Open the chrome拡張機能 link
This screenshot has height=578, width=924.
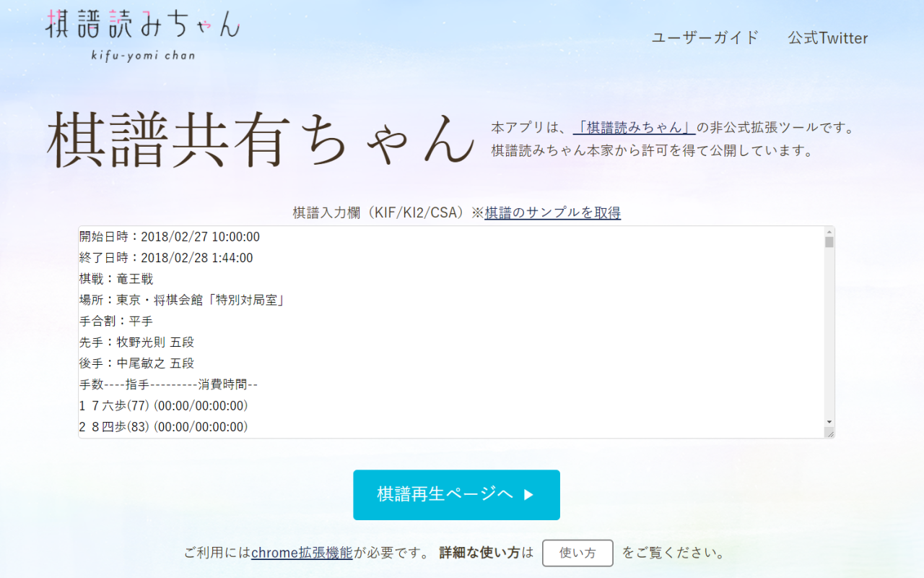(302, 553)
